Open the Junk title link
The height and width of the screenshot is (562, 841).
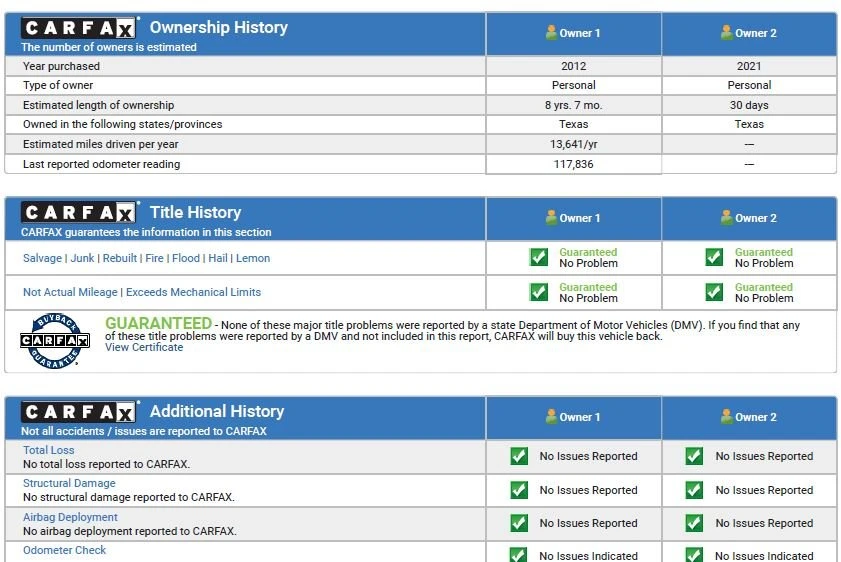(83, 258)
